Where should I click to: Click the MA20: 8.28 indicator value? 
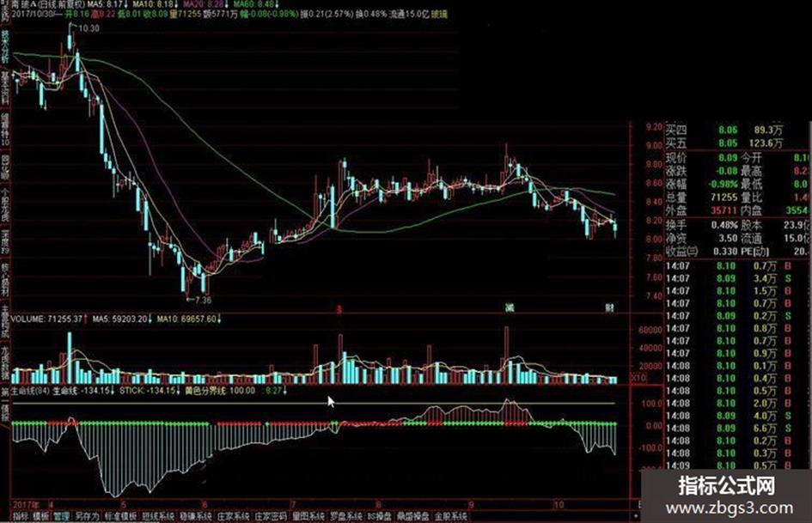click(204, 4)
